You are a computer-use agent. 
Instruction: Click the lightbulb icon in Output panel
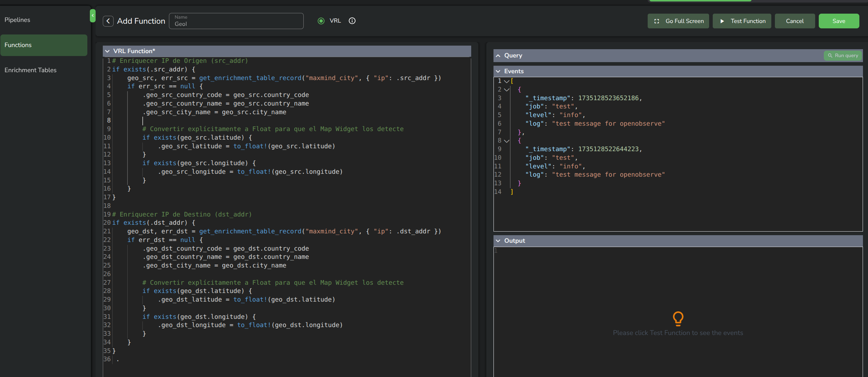[x=678, y=318]
